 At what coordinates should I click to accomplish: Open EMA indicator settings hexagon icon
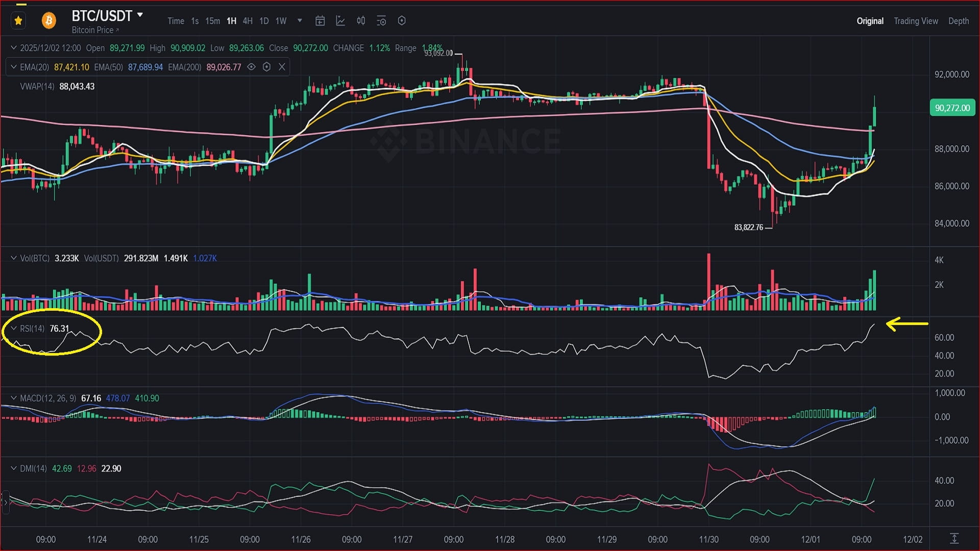pos(266,67)
